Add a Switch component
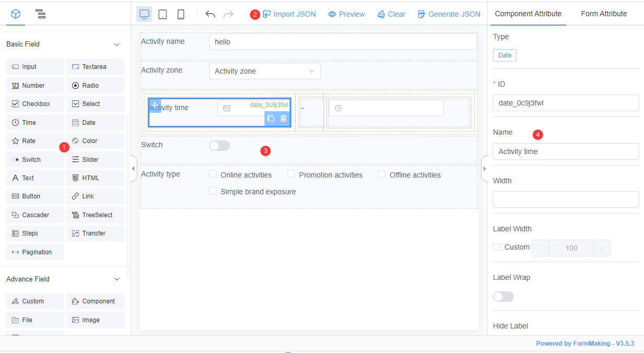The image size is (644, 353). [35, 160]
